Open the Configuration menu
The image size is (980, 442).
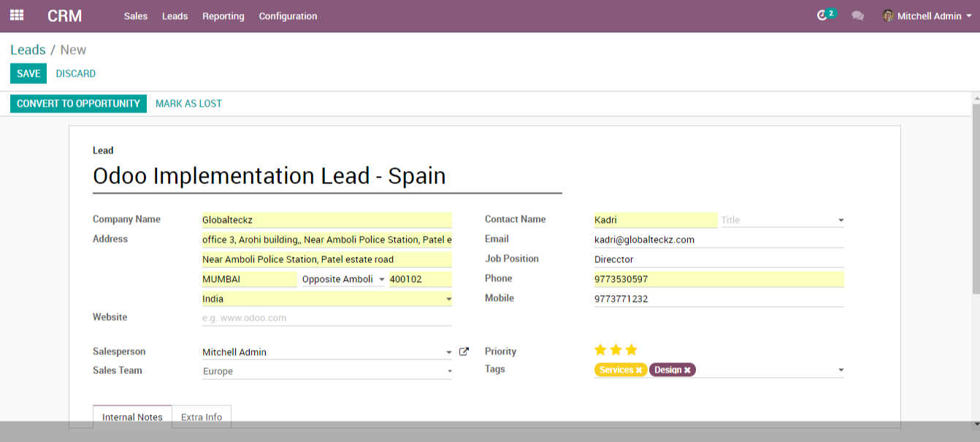[288, 15]
